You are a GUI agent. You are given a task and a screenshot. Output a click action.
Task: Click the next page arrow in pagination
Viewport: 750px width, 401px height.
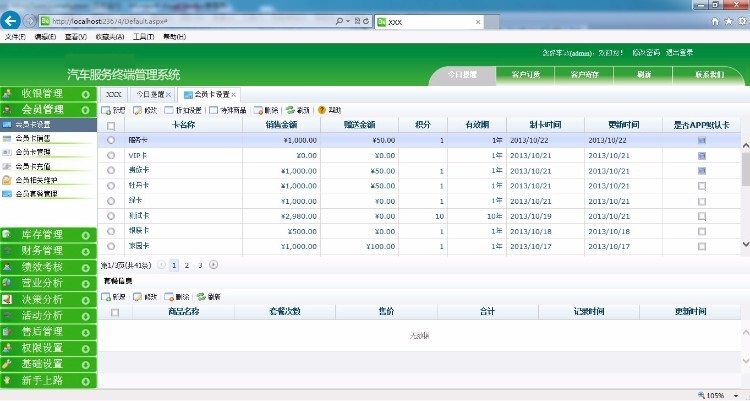click(213, 265)
